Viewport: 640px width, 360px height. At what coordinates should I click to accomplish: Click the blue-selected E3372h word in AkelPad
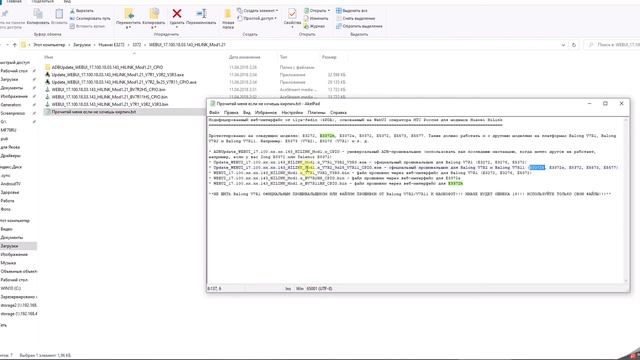pos(537,168)
